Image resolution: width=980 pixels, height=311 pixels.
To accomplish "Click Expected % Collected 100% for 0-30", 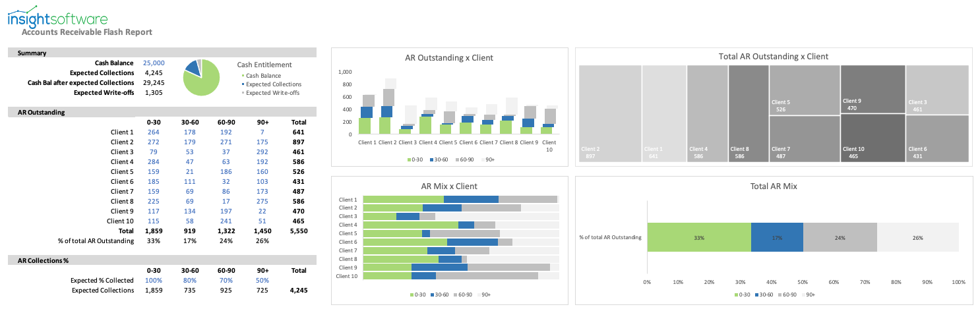I will coord(154,281).
